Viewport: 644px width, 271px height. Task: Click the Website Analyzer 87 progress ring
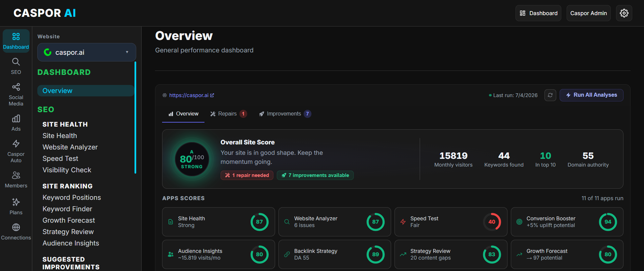pyautogui.click(x=376, y=222)
